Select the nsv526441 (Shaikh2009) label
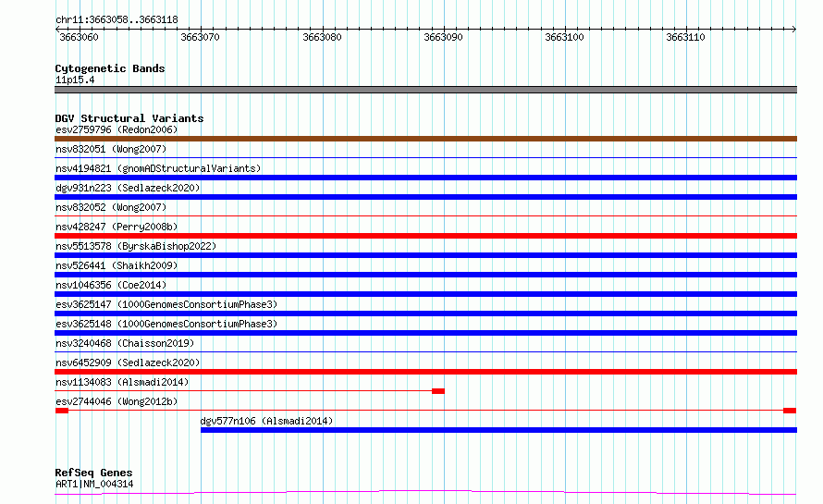 (x=117, y=265)
